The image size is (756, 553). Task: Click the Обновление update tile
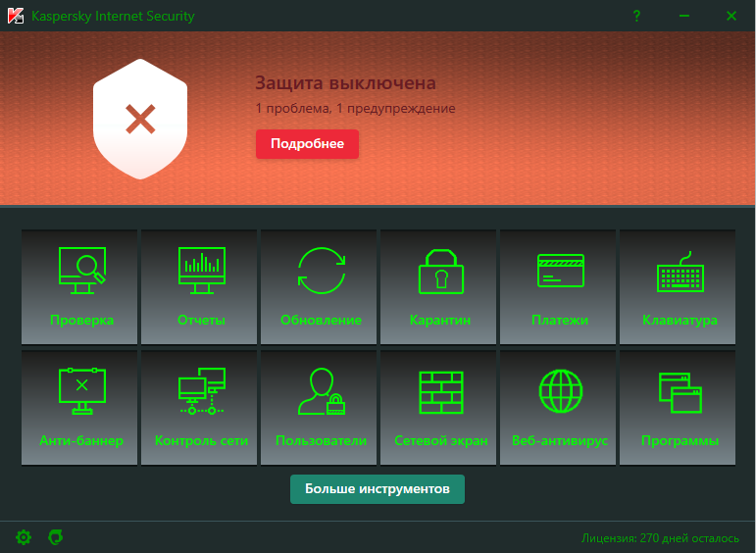319,287
